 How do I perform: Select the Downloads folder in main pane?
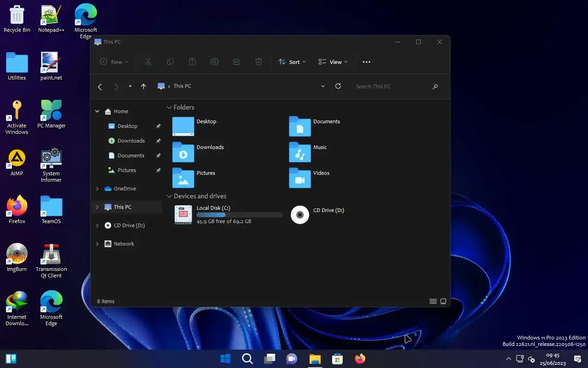183,152
